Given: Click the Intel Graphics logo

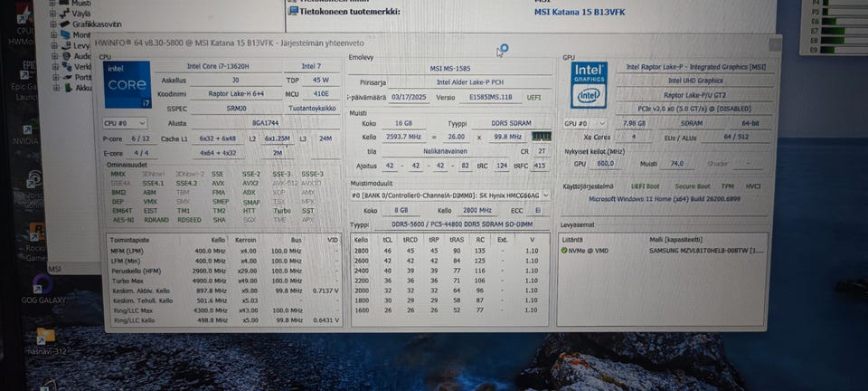Looking at the screenshot, I should click(x=588, y=84).
